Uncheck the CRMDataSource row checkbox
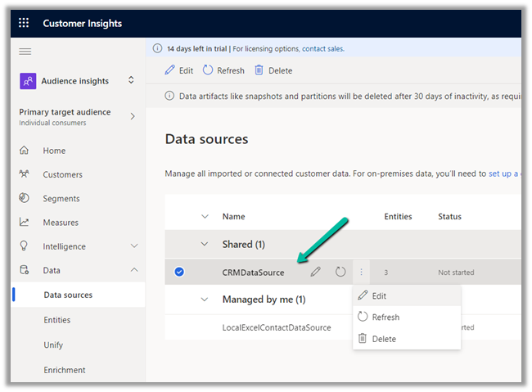Image resolution: width=532 pixels, height=392 pixels. click(179, 272)
